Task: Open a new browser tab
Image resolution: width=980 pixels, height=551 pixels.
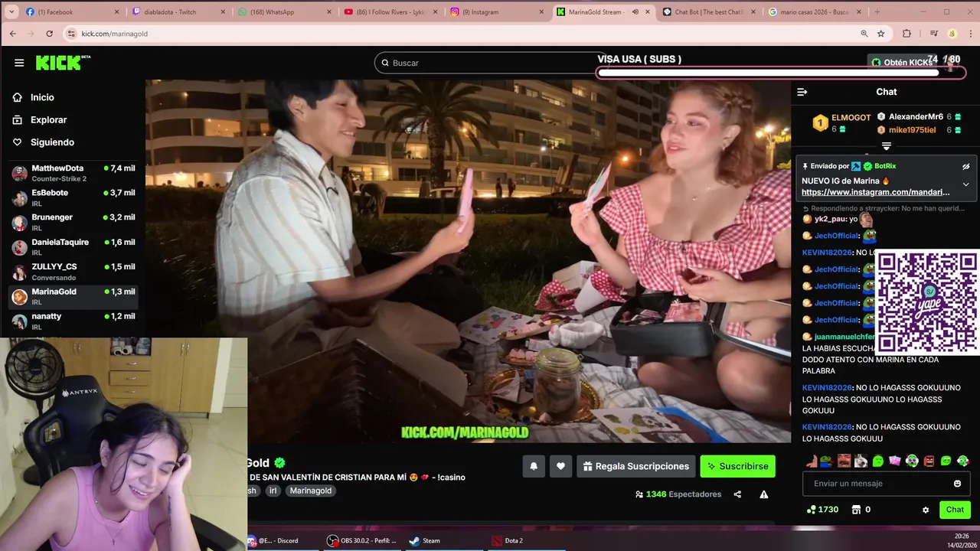Action: tap(877, 12)
